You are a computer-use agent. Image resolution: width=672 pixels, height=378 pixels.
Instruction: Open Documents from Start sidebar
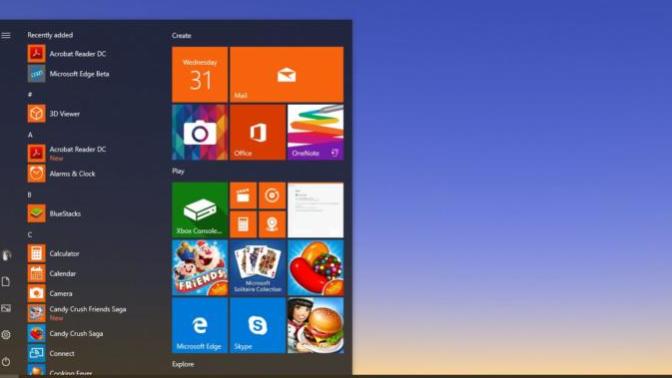click(x=6, y=282)
